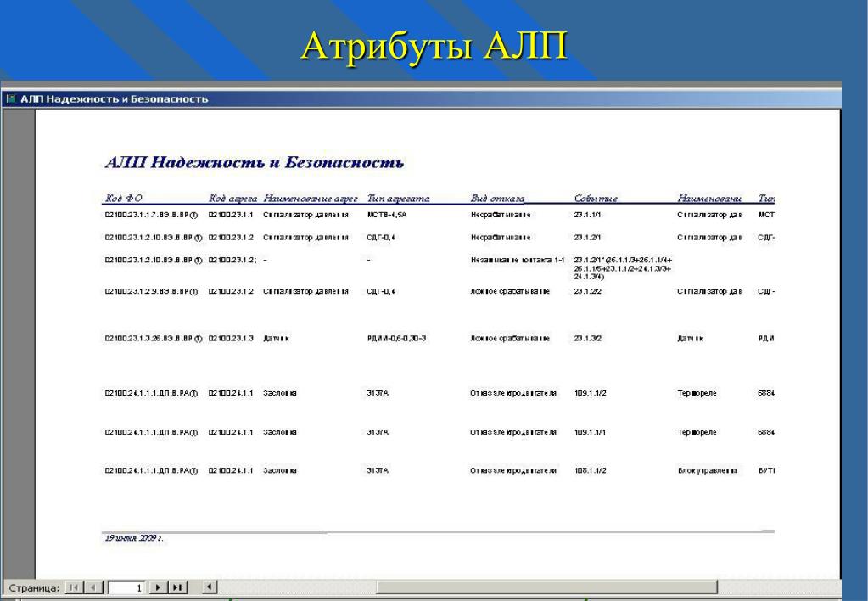Select 'Отказ электродвигателя' in the 109.1.1/1 row
This screenshot has width=868, height=601.
[x=513, y=432]
